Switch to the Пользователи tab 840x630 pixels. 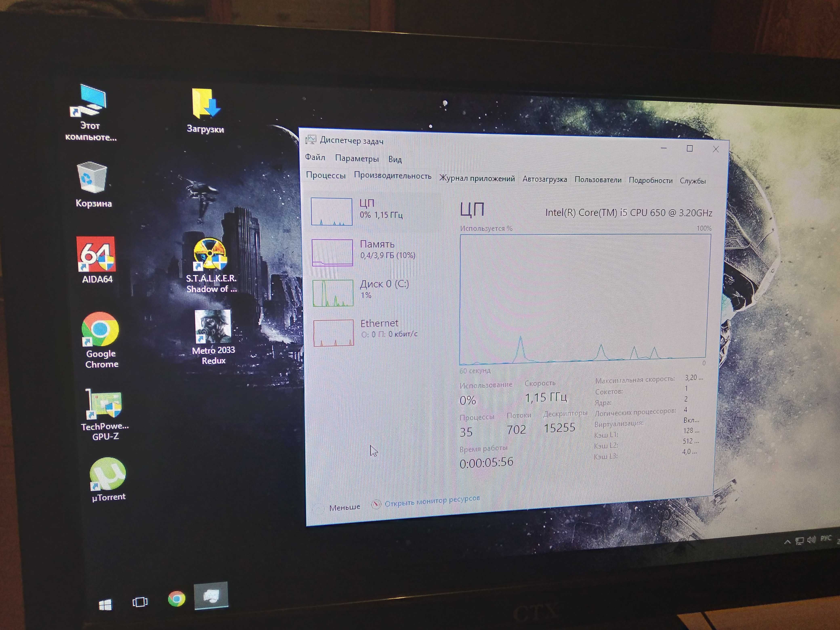(598, 180)
